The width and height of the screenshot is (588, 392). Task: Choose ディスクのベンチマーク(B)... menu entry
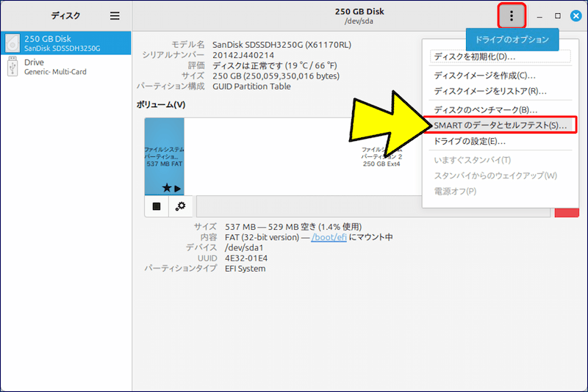[x=501, y=110]
